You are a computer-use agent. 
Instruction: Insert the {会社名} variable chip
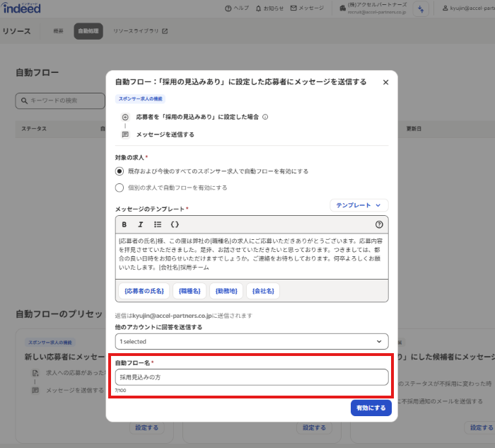pyautogui.click(x=264, y=290)
